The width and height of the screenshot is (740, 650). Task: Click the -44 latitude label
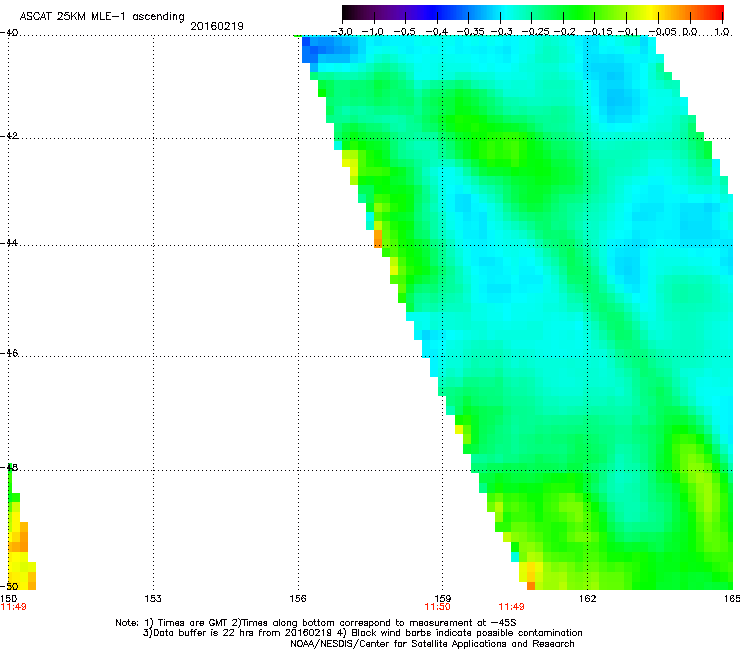(x=9, y=243)
